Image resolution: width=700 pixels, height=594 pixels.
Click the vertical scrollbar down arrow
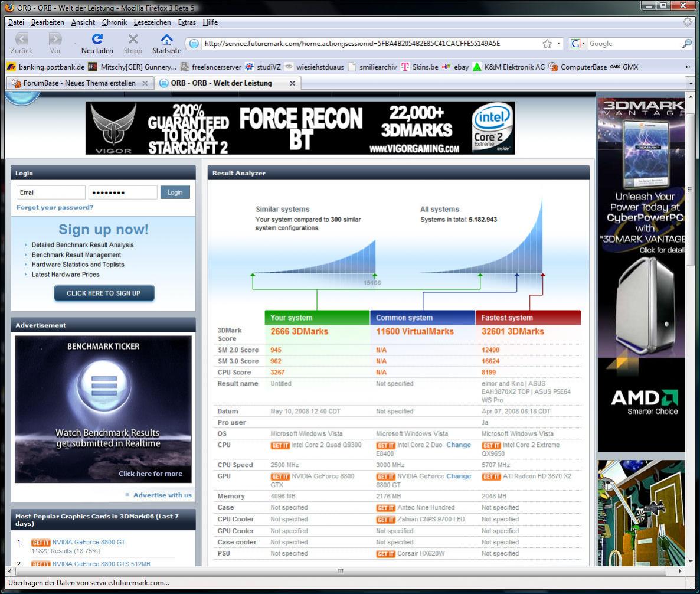click(x=691, y=562)
